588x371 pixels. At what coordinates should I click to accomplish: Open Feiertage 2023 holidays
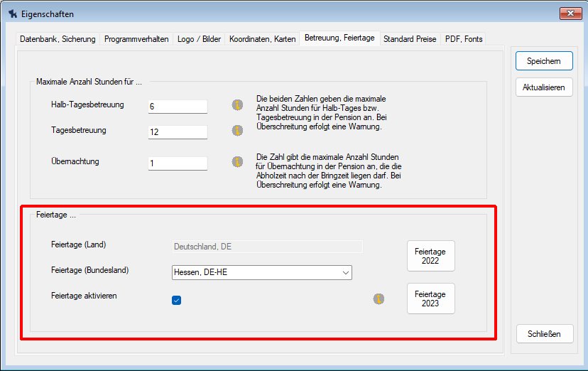tap(430, 299)
